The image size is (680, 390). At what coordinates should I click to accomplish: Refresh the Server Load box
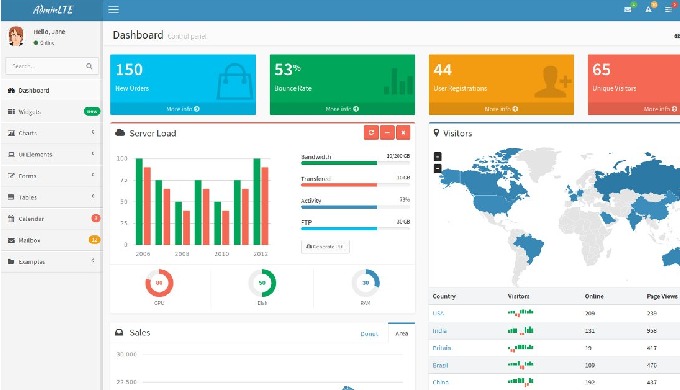[371, 133]
